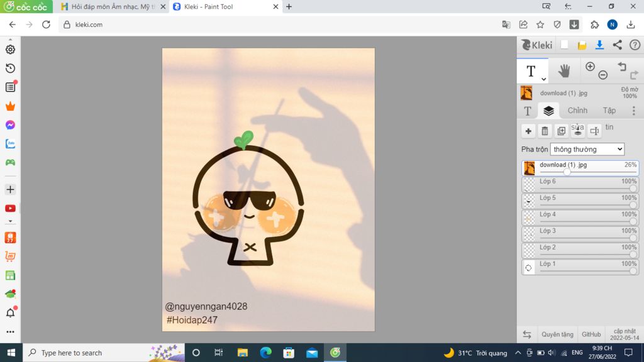Open Messenger in the sidebar
The image size is (644, 362).
(x=10, y=125)
